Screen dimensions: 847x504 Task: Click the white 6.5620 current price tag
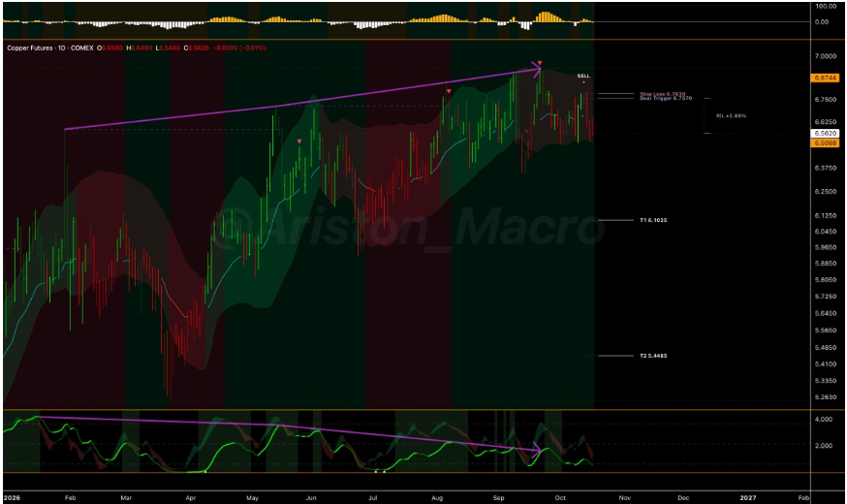(825, 133)
